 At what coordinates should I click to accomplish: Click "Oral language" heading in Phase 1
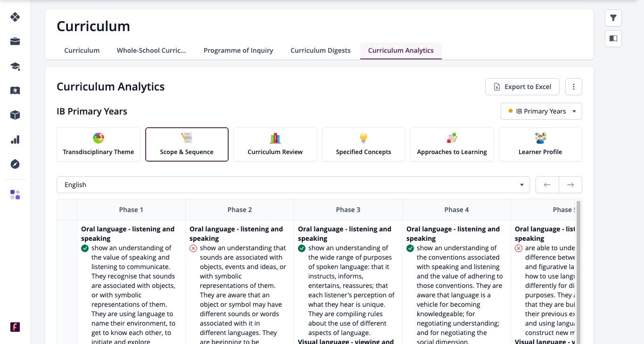(128, 234)
